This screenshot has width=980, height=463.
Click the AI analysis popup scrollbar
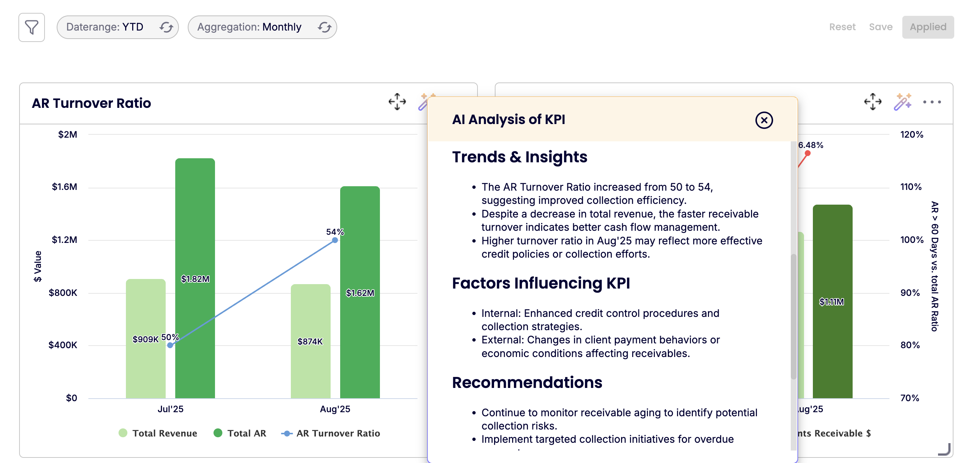pos(793,316)
